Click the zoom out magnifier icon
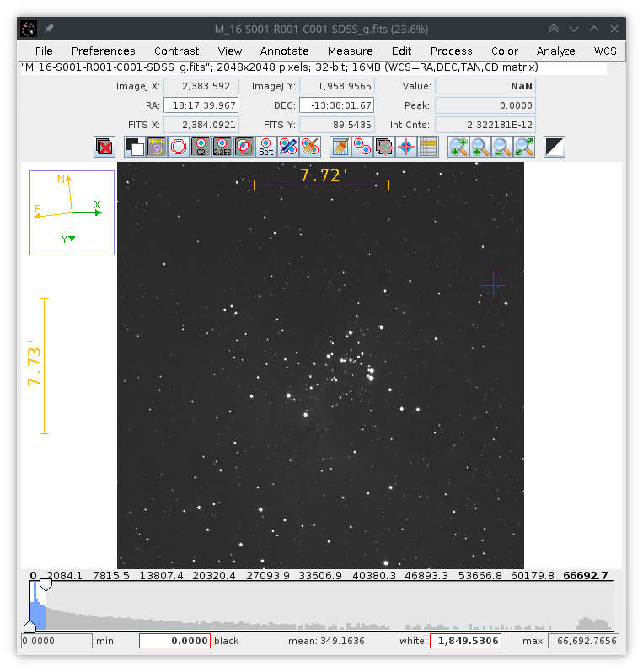The height and width of the screenshot is (672, 643). click(x=502, y=147)
